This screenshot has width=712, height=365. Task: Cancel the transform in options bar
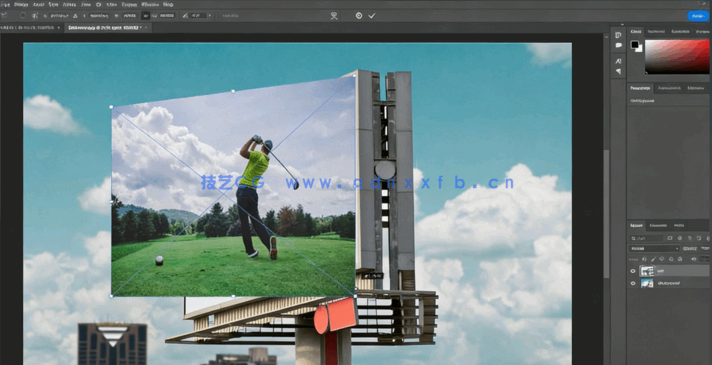click(359, 15)
